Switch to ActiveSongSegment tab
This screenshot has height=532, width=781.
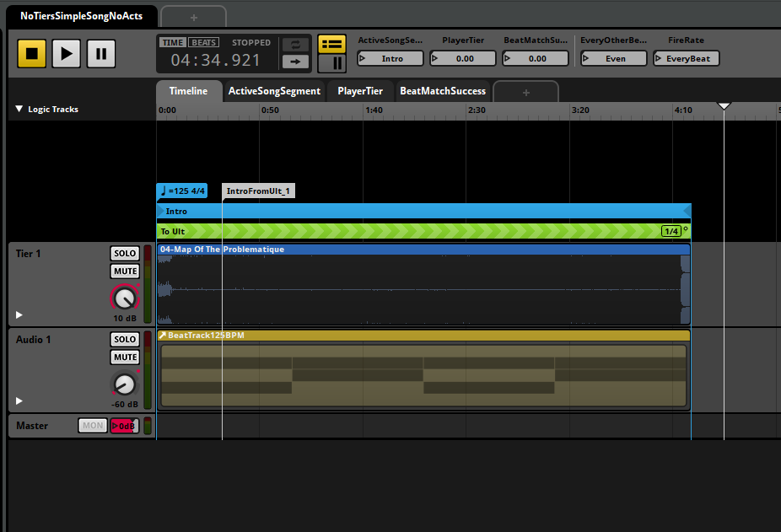click(x=274, y=91)
